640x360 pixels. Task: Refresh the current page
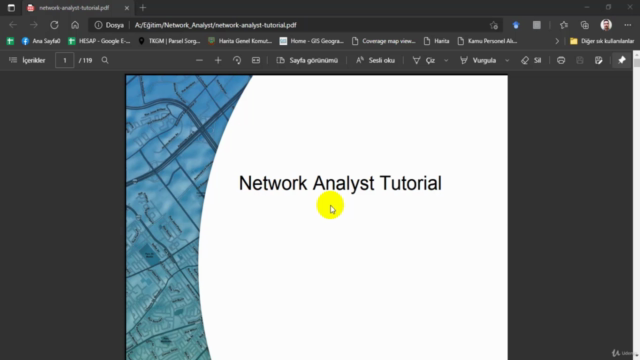(x=54, y=25)
